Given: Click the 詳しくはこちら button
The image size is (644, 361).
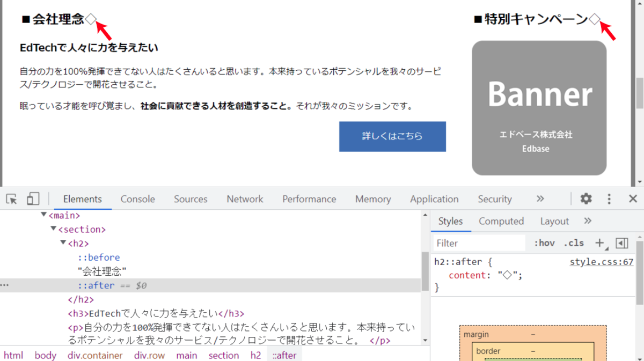Looking at the screenshot, I should click(x=392, y=136).
